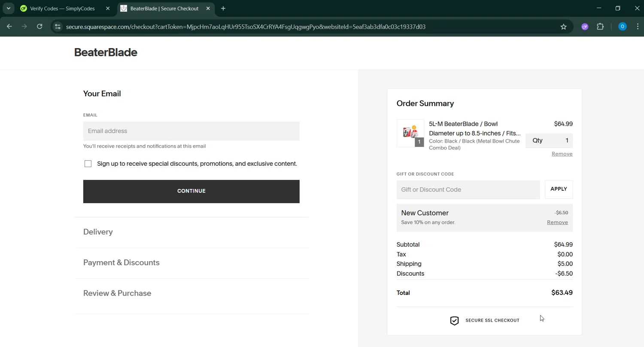The height and width of the screenshot is (347, 644).
Task: Open the tab search dropdown arrow
Action: tap(8, 9)
